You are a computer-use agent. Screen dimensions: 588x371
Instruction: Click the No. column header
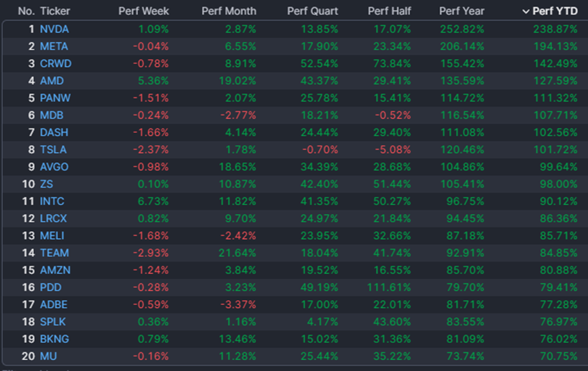click(x=26, y=11)
